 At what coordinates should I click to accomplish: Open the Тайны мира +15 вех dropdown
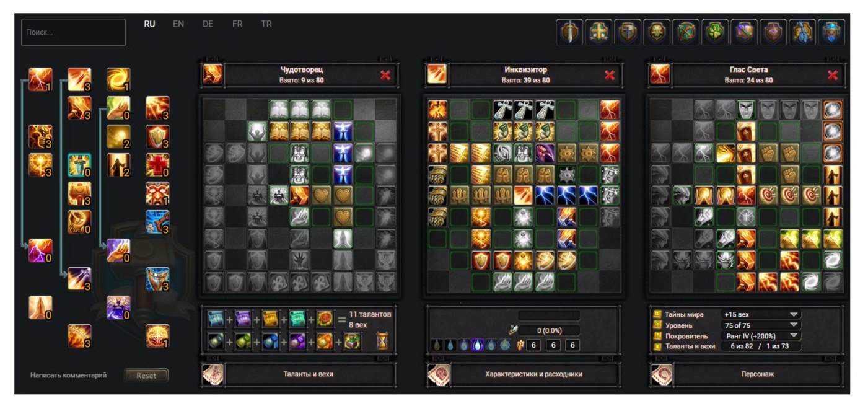[761, 314]
